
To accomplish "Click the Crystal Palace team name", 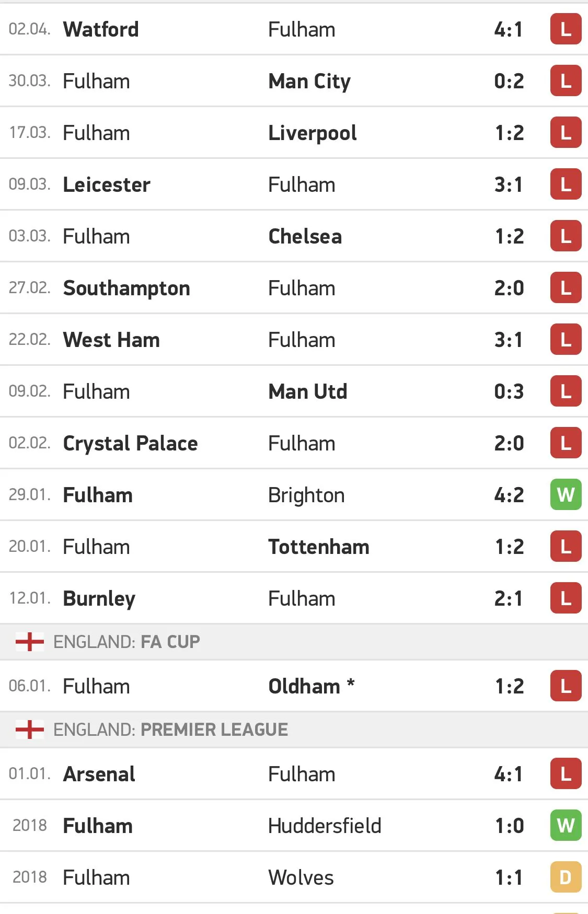I will click(130, 443).
